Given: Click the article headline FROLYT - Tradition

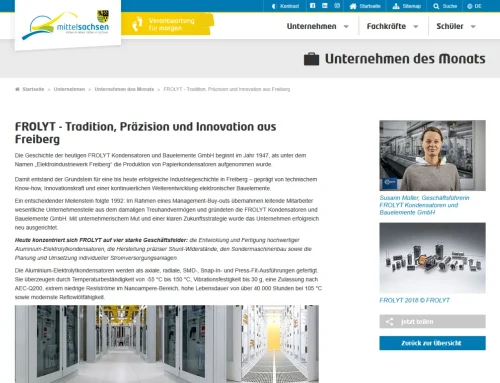Looking at the screenshot, I should pos(145,133).
